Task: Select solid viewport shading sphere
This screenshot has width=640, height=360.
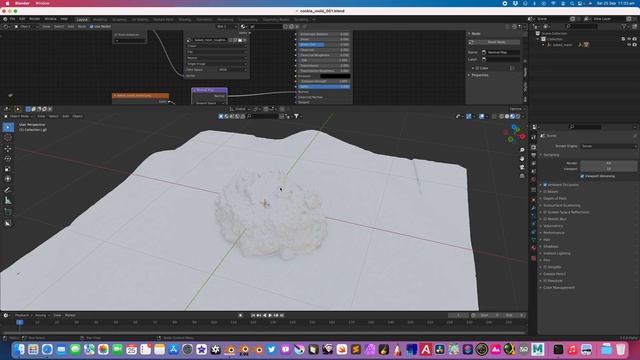Action: coord(507,116)
